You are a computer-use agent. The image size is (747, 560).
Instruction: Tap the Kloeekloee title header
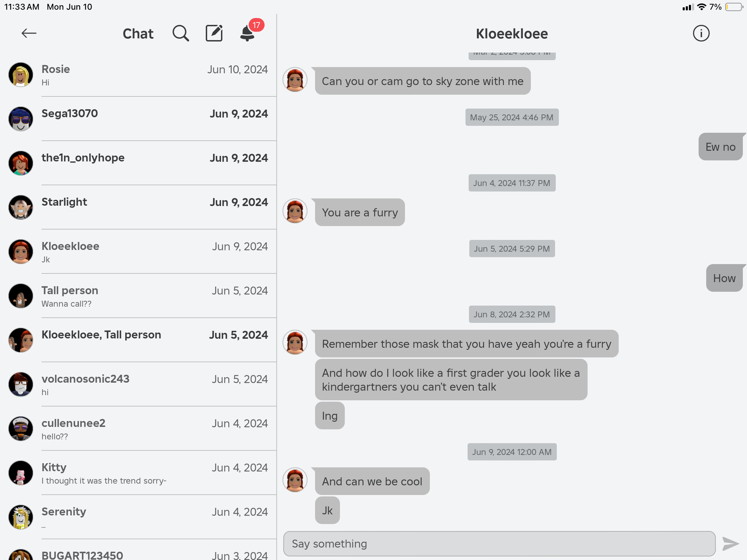click(512, 34)
